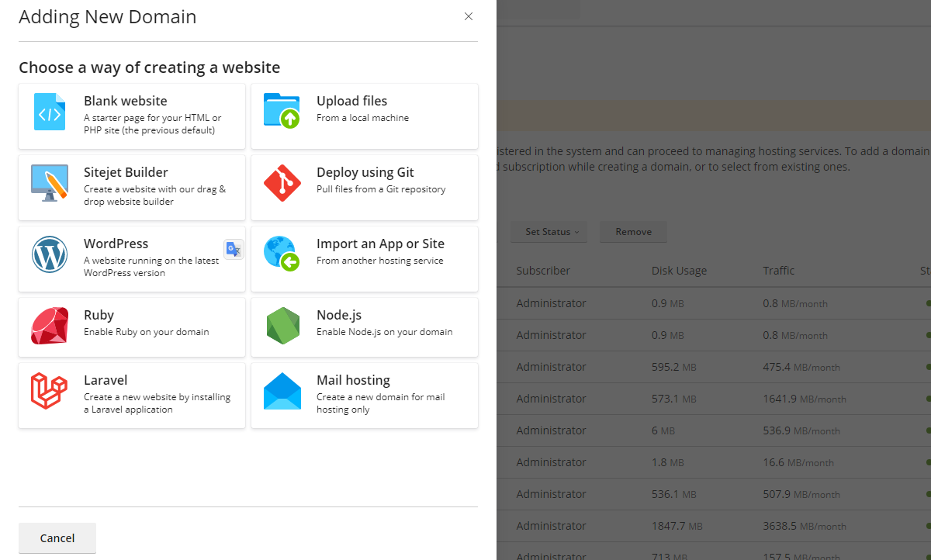The width and height of the screenshot is (931, 560).
Task: Click Administrator in the 1847.7 MB row
Action: 552,526
